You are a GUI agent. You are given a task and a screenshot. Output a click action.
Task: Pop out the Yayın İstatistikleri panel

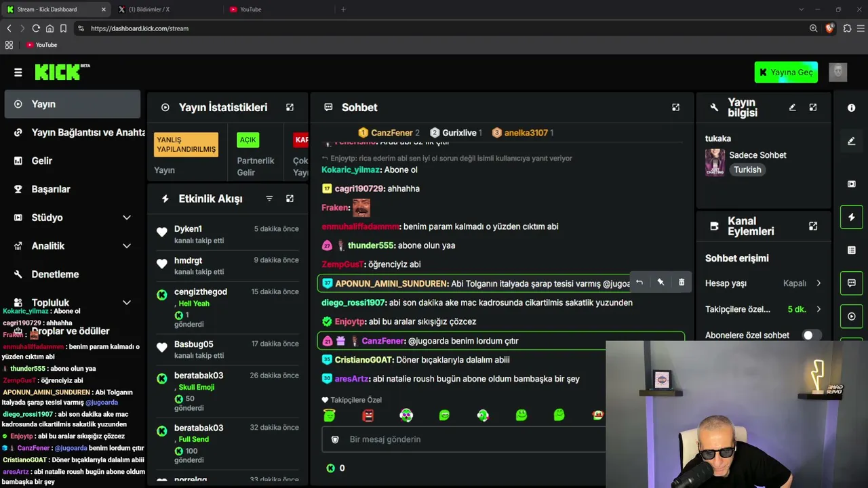point(290,107)
